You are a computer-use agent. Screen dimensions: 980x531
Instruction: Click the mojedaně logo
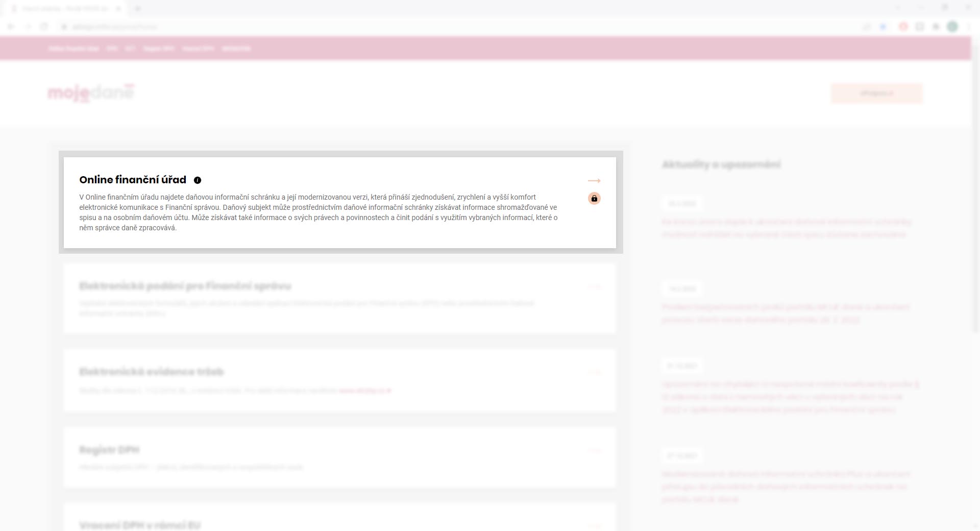(x=91, y=93)
